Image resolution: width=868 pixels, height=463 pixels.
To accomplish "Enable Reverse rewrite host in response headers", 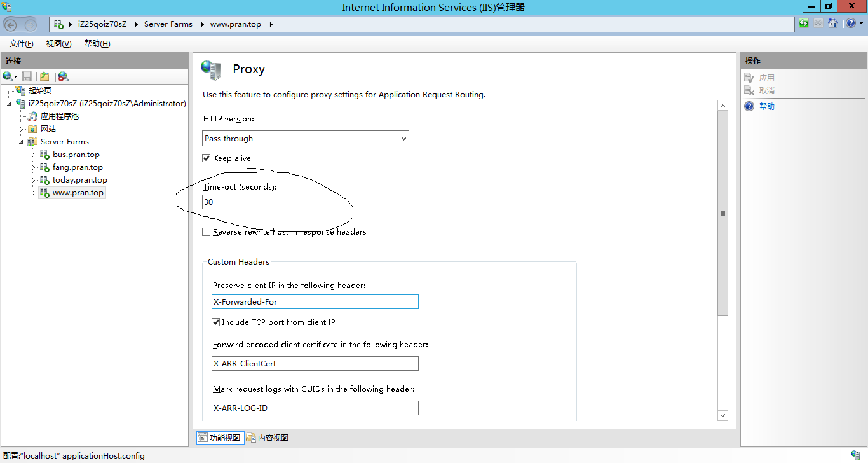I will click(x=207, y=232).
